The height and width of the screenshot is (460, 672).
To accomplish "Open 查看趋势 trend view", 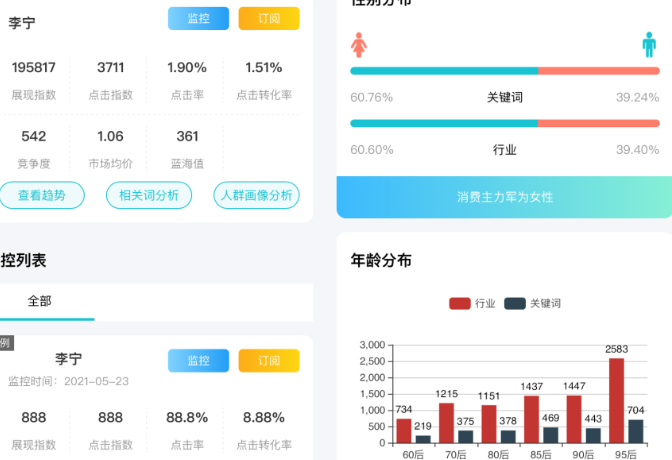I will [42, 195].
